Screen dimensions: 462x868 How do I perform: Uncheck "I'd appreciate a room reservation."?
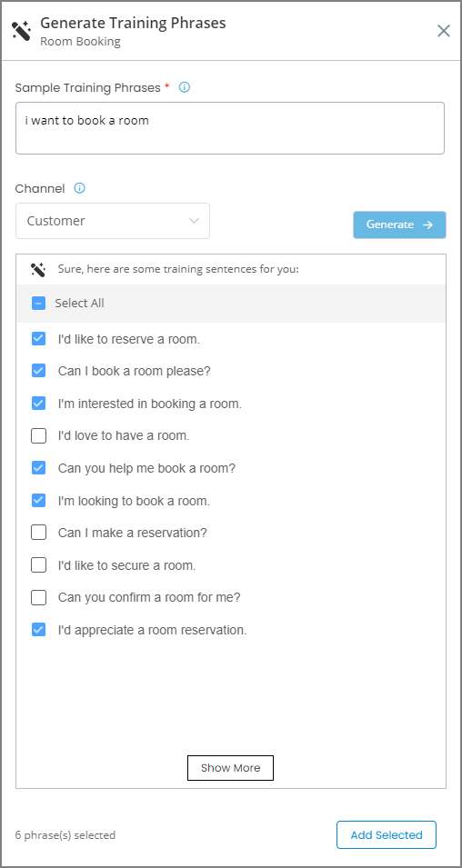38,630
